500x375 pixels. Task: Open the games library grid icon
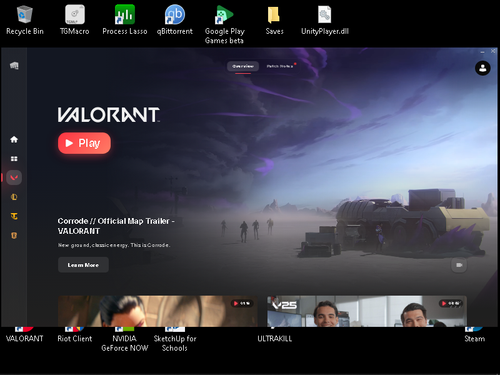[14, 159]
